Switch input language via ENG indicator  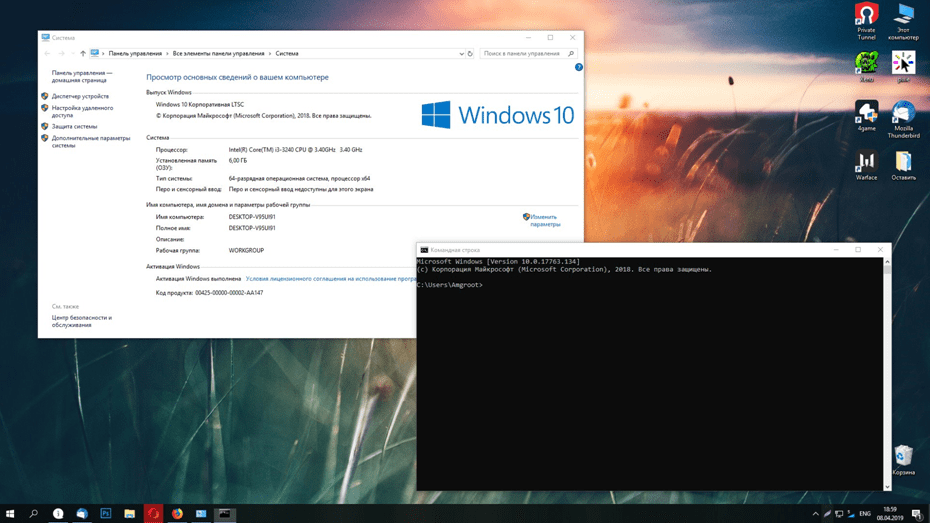(x=865, y=514)
